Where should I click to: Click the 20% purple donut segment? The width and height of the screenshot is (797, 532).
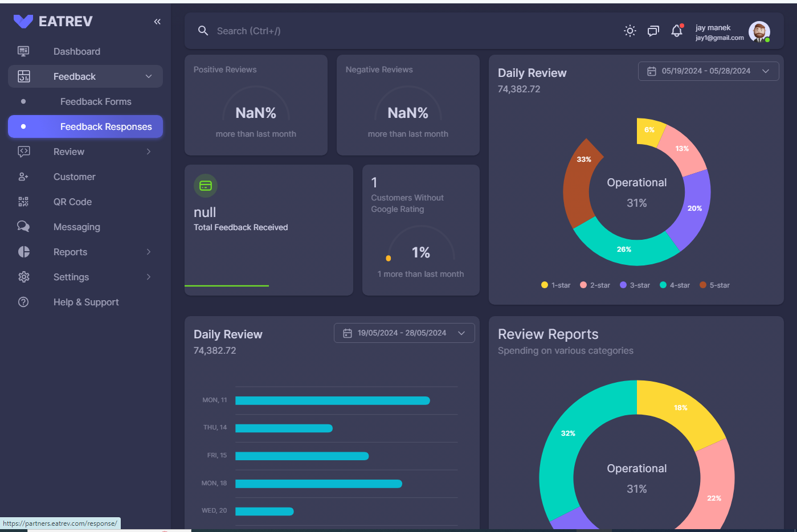(694, 208)
